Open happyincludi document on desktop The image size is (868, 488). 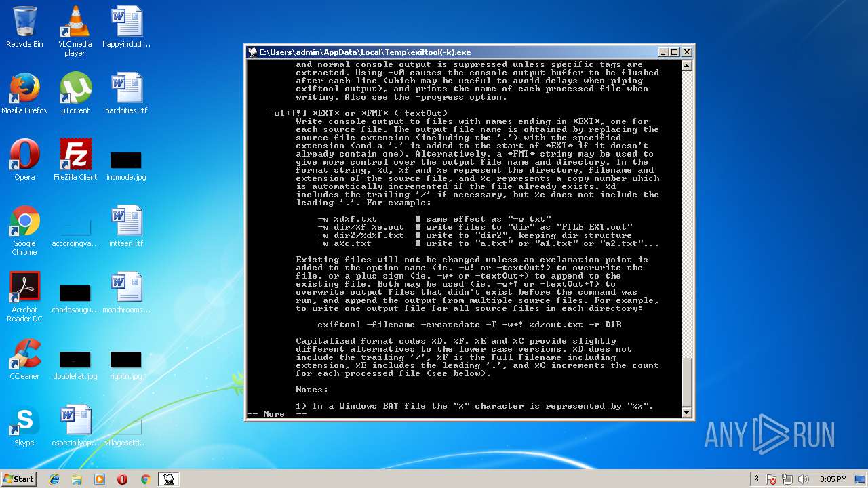pos(126,27)
